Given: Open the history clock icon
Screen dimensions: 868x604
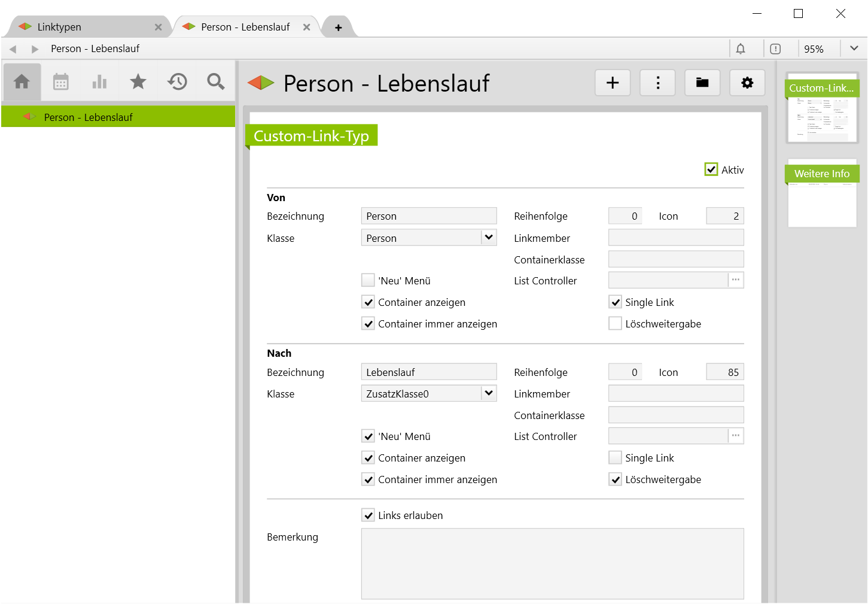Looking at the screenshot, I should 177,81.
